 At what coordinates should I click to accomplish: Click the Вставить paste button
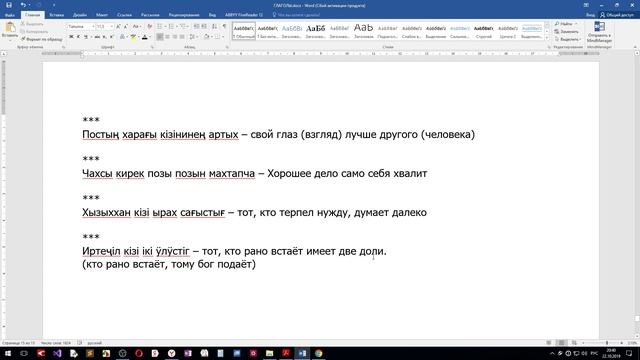(x=10, y=30)
